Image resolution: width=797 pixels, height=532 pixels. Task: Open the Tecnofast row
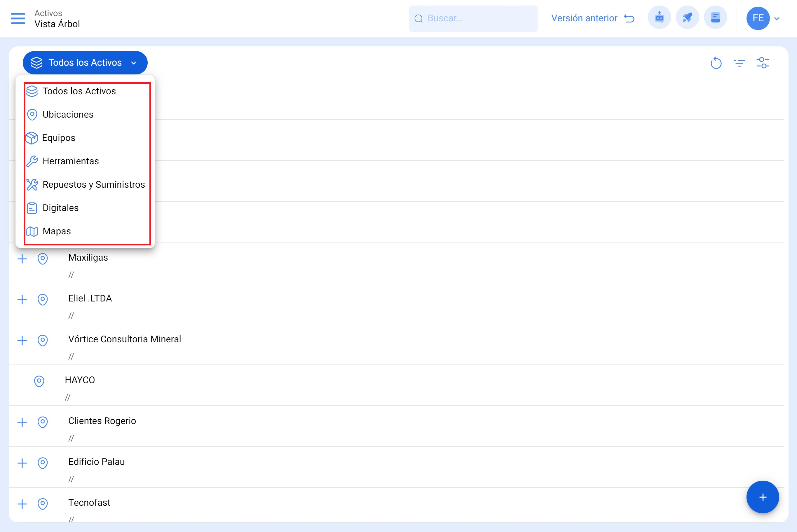[396, 505]
